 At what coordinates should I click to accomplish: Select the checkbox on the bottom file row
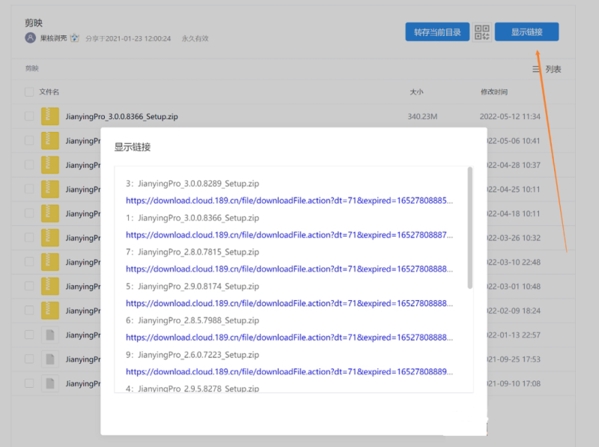[29, 383]
